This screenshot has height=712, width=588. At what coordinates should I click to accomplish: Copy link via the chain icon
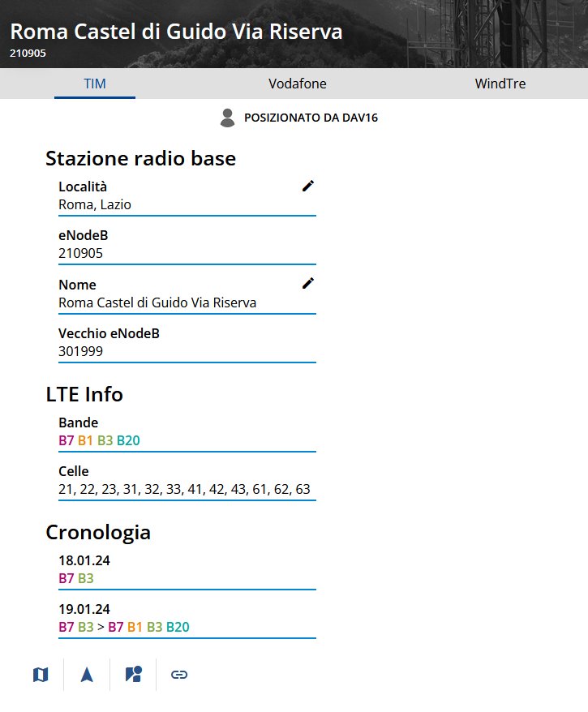click(179, 675)
